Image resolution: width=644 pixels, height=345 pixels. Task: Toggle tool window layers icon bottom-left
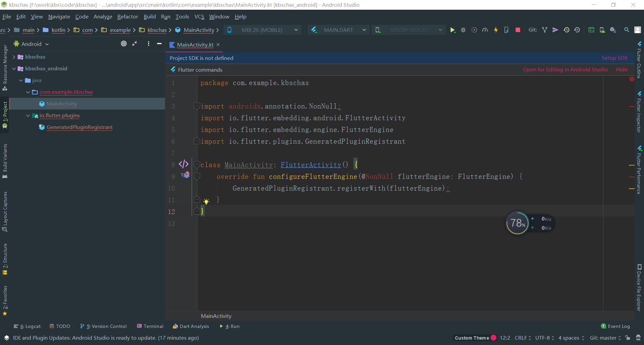click(6, 338)
